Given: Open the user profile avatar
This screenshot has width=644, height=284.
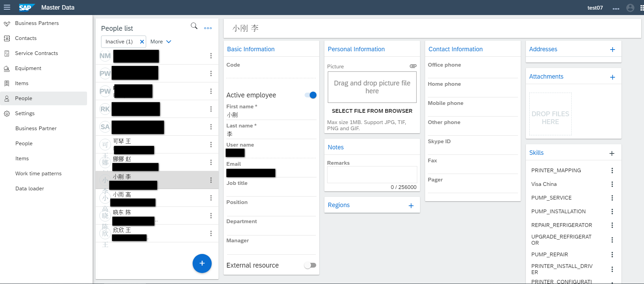Looking at the screenshot, I should pos(630,8).
